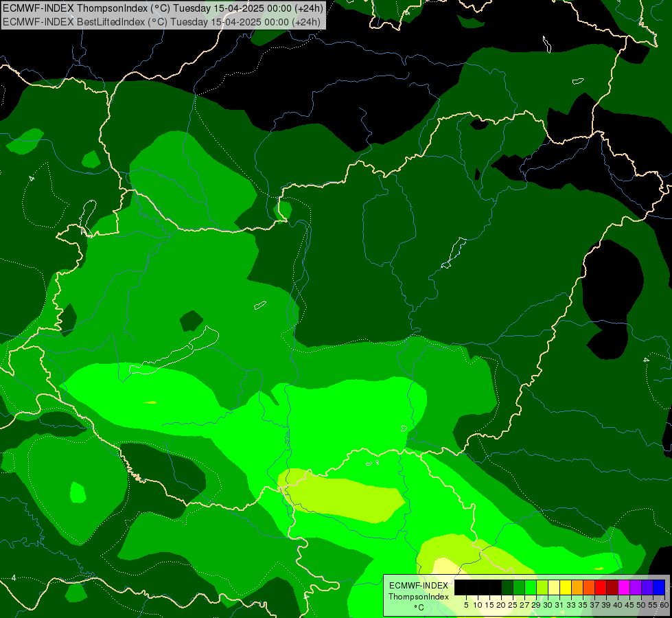
Task: Select the ThompsonIndex title line
Action: pos(163,8)
